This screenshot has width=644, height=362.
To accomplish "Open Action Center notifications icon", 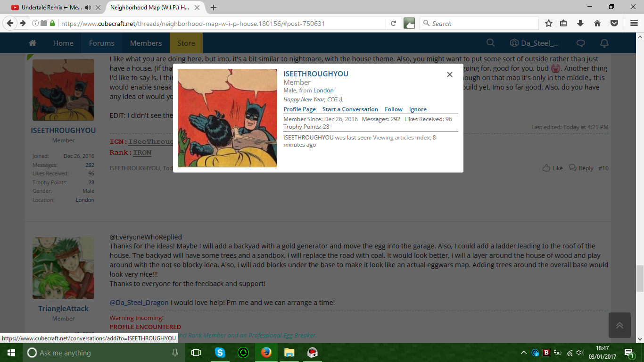I will tap(629, 353).
